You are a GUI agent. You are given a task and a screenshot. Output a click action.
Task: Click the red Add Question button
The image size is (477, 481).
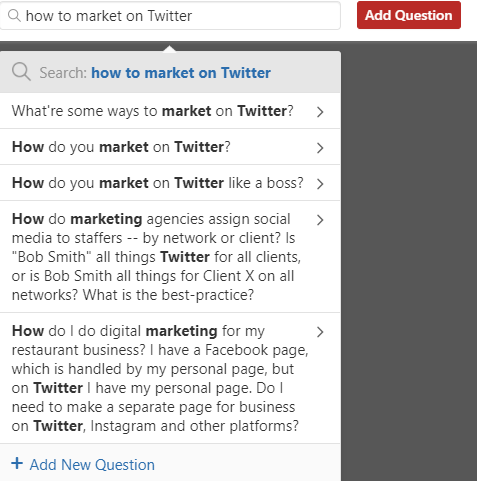click(409, 15)
